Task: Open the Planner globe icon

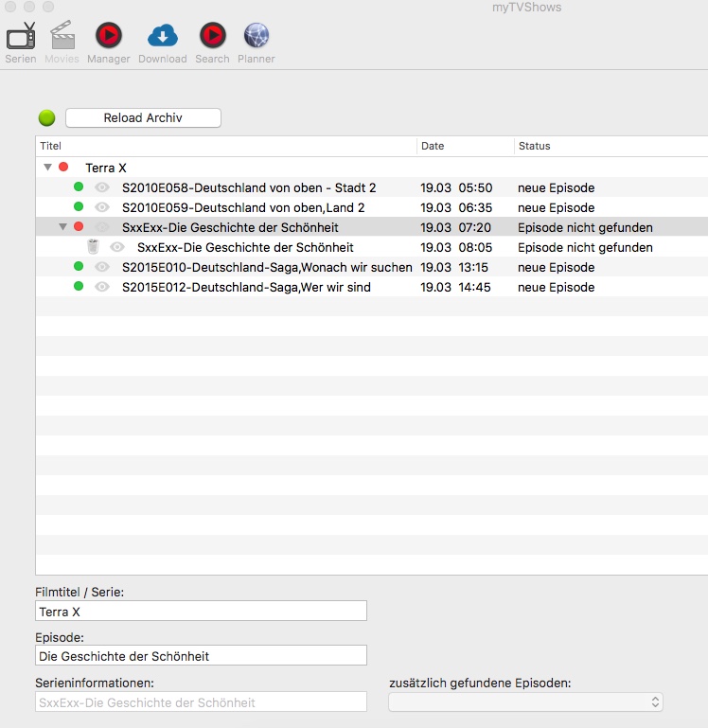Action: [x=257, y=37]
